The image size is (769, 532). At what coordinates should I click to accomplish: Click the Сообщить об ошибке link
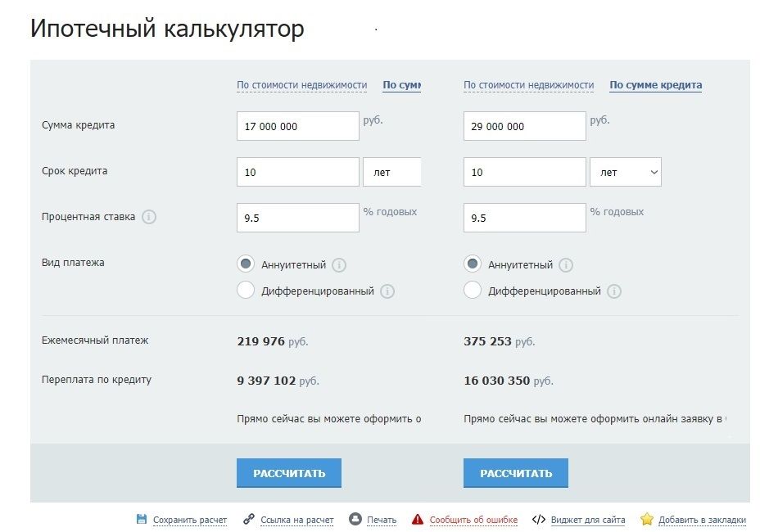(473, 520)
